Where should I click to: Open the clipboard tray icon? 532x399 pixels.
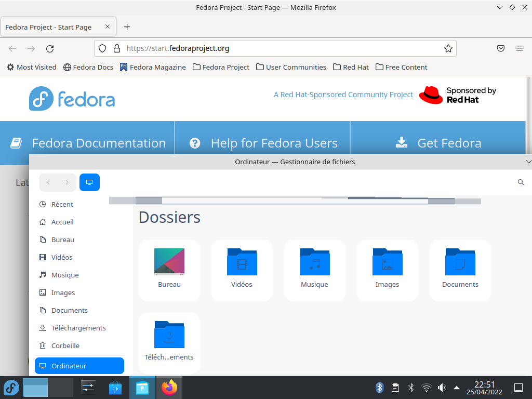tap(395, 388)
